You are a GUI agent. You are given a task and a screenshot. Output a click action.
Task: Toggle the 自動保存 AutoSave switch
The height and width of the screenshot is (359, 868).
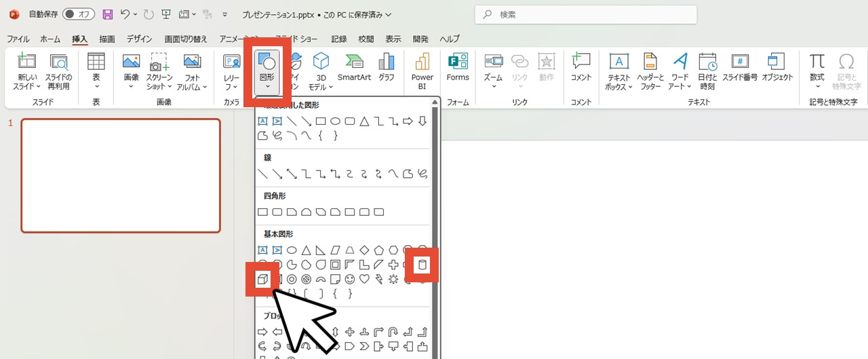point(79,14)
